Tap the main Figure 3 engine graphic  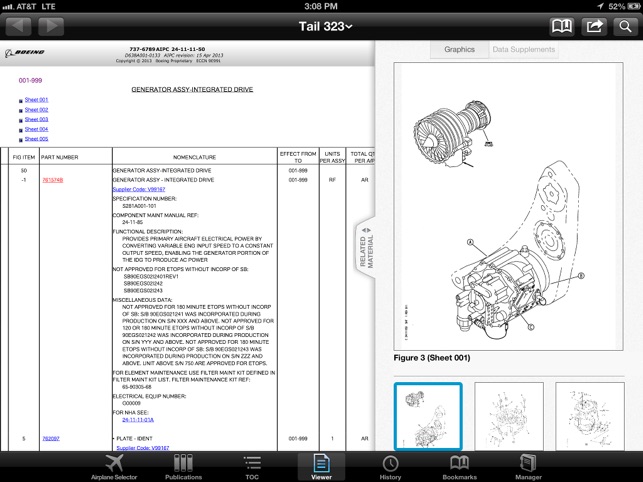coord(508,206)
